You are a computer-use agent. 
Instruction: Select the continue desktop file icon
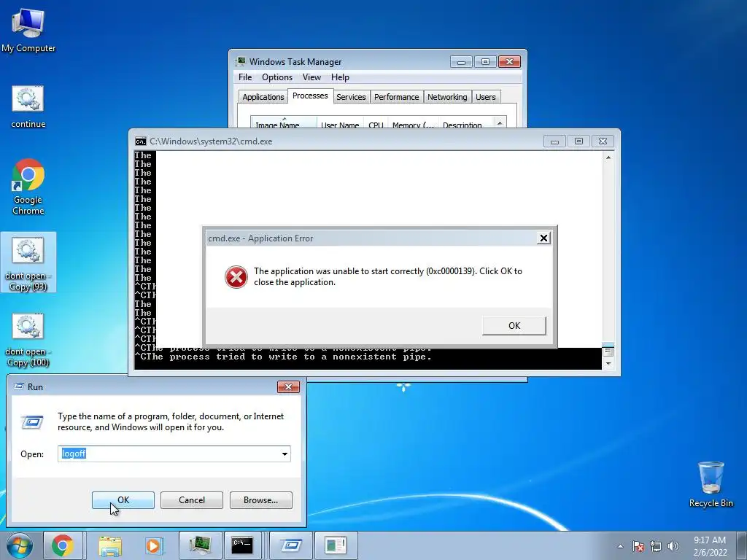pos(28,106)
